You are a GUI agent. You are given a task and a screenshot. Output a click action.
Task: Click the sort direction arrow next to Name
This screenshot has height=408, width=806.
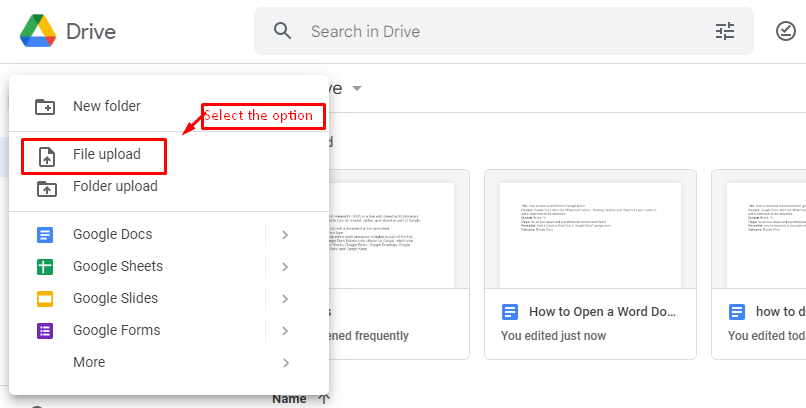[x=323, y=399]
